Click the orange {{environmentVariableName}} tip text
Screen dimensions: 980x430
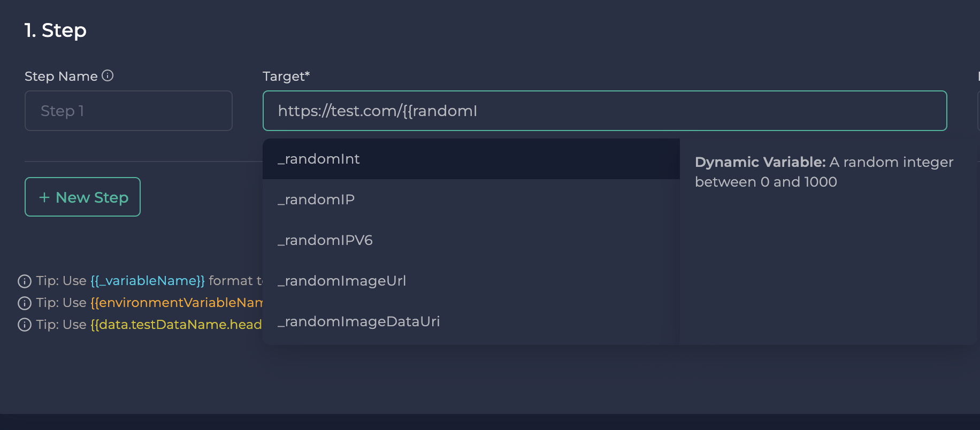[x=177, y=303]
